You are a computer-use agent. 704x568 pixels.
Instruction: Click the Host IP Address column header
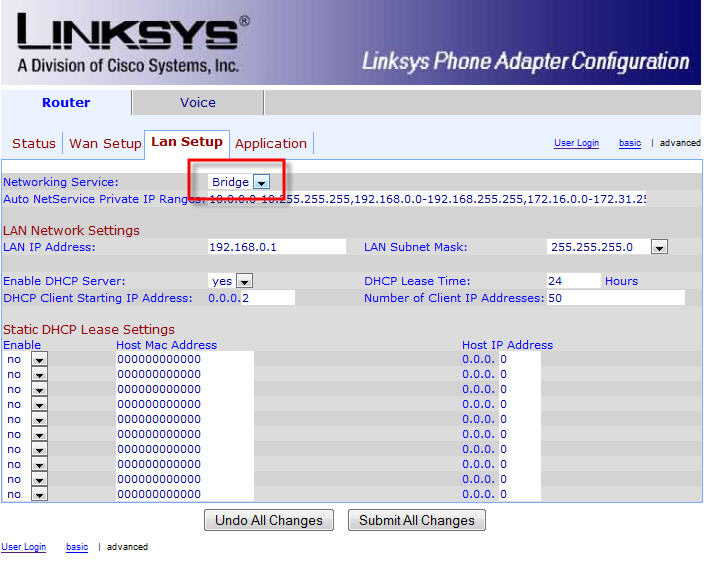point(507,345)
